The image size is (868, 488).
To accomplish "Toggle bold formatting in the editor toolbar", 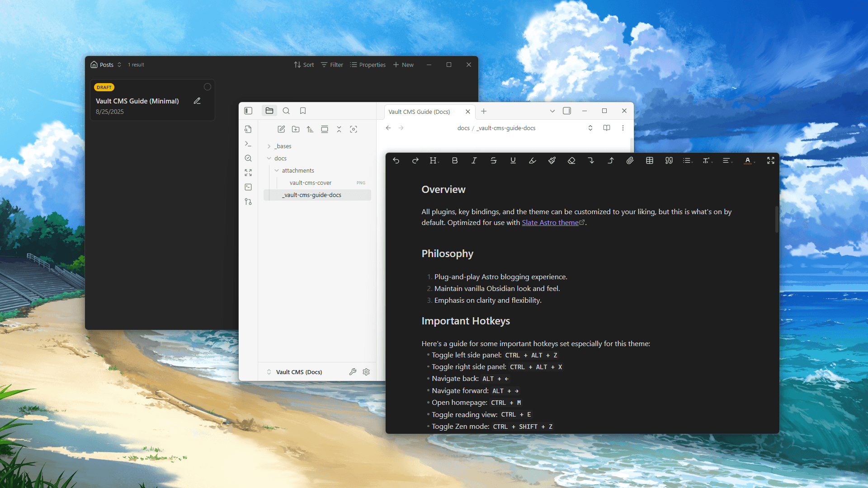I will point(455,160).
